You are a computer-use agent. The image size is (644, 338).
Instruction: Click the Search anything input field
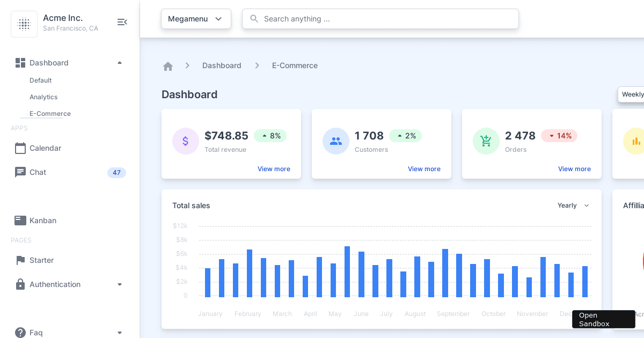point(380,19)
